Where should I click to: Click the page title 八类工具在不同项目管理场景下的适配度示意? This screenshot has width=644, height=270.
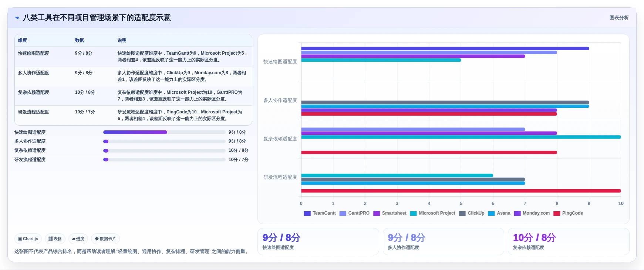[x=97, y=18]
